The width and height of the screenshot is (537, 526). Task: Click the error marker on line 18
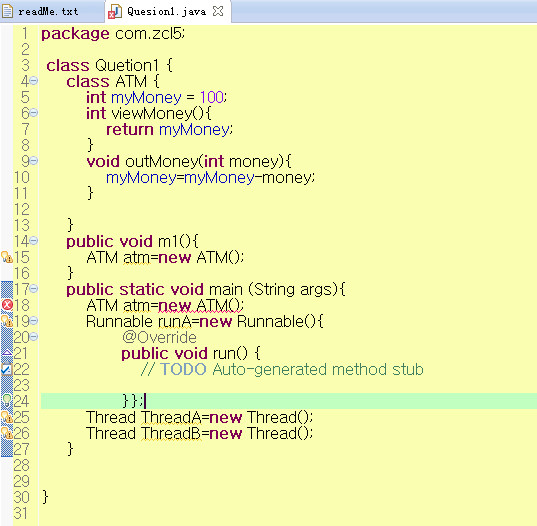tap(7, 304)
